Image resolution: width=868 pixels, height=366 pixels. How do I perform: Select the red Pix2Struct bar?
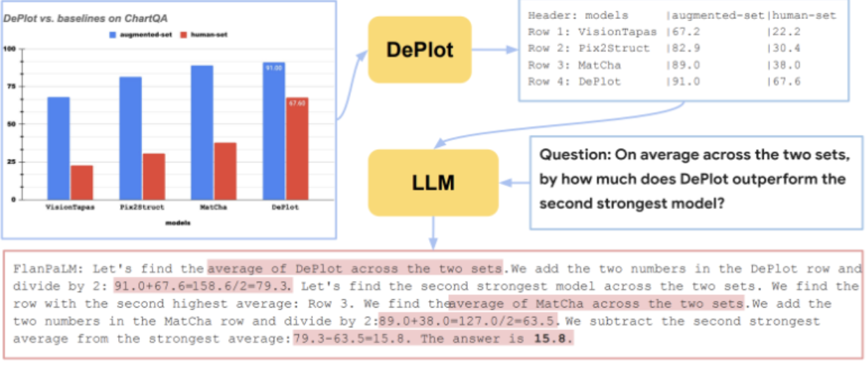[153, 176]
